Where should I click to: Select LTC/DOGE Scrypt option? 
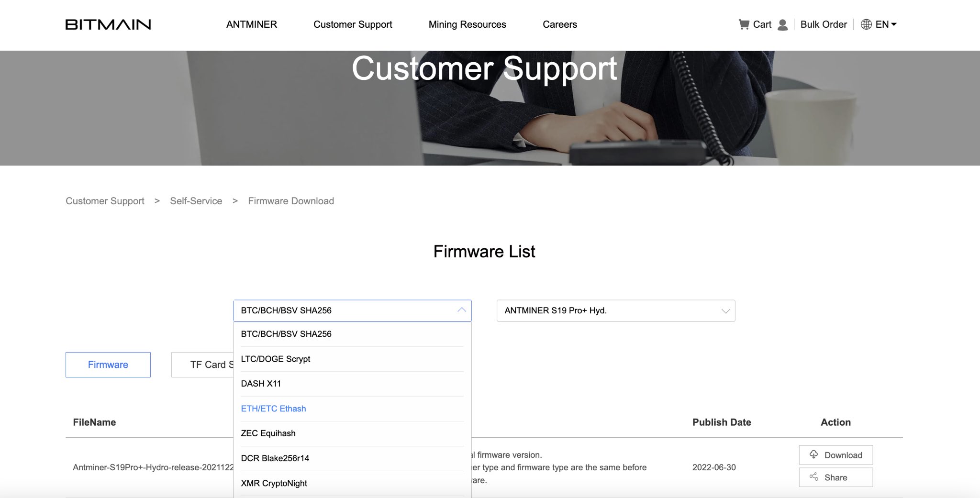352,359
